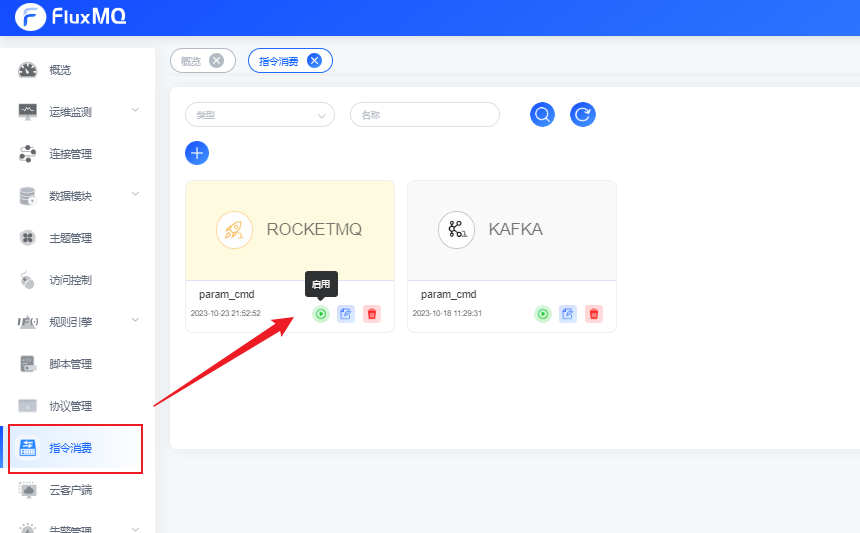Click the FluxMQ title text

89,17
